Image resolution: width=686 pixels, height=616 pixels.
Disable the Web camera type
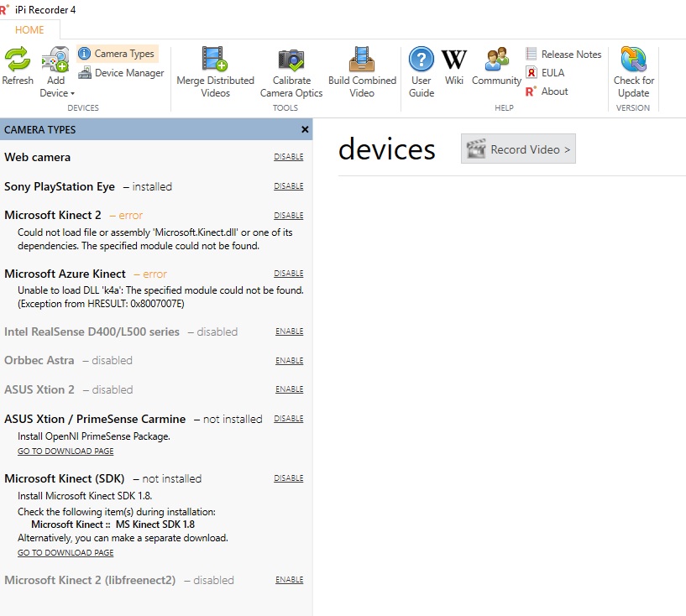(288, 156)
